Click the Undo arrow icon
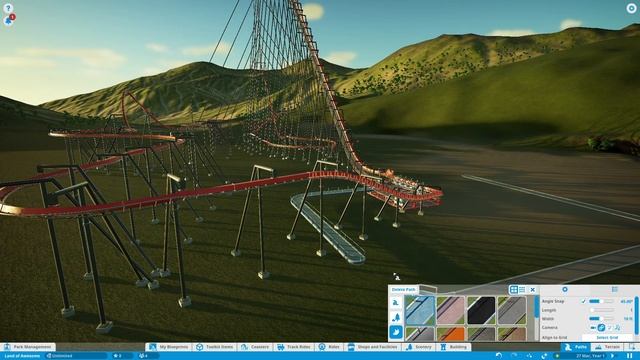 point(498,356)
